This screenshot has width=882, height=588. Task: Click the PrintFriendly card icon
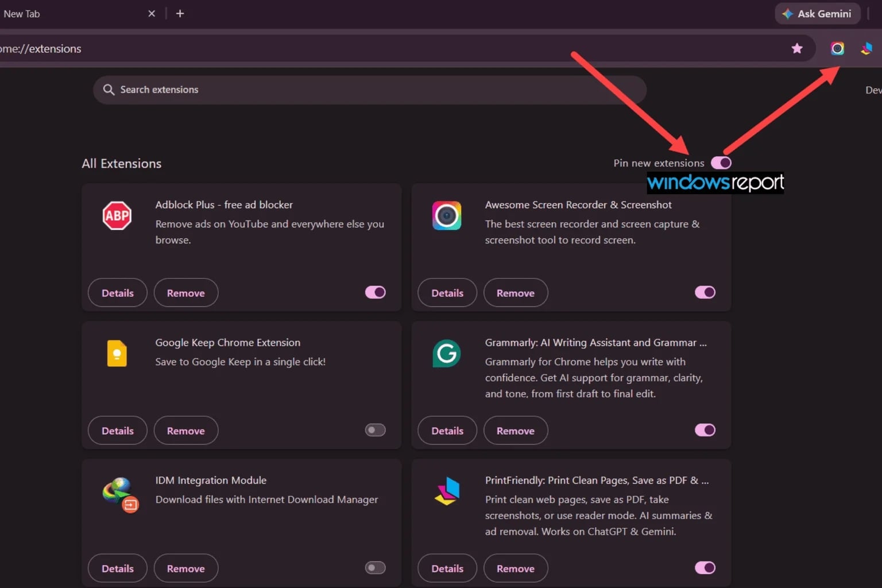tap(447, 492)
